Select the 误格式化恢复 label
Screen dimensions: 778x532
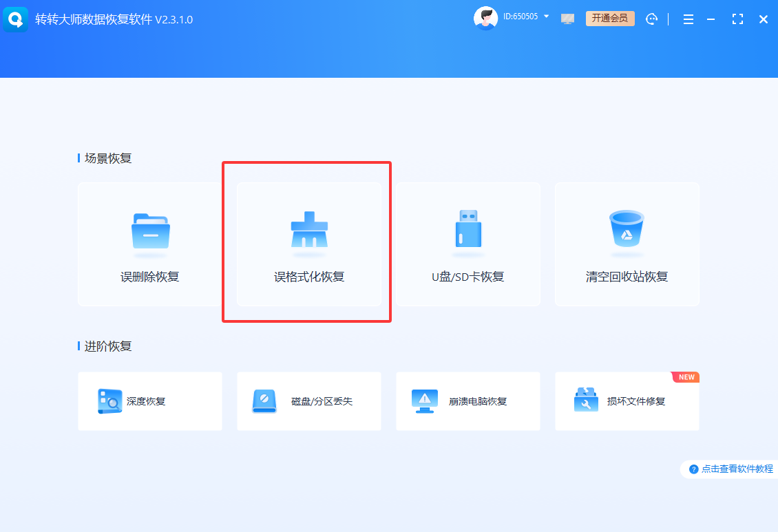[x=309, y=277]
